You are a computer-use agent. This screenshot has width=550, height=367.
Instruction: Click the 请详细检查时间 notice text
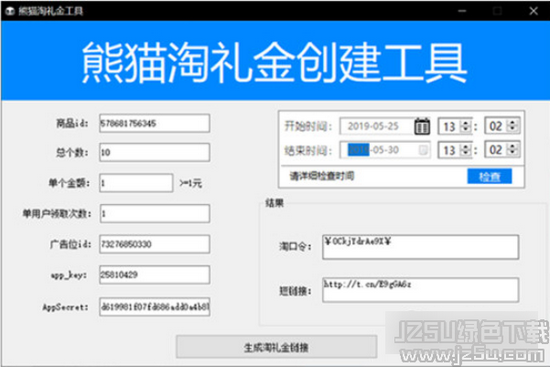[322, 176]
